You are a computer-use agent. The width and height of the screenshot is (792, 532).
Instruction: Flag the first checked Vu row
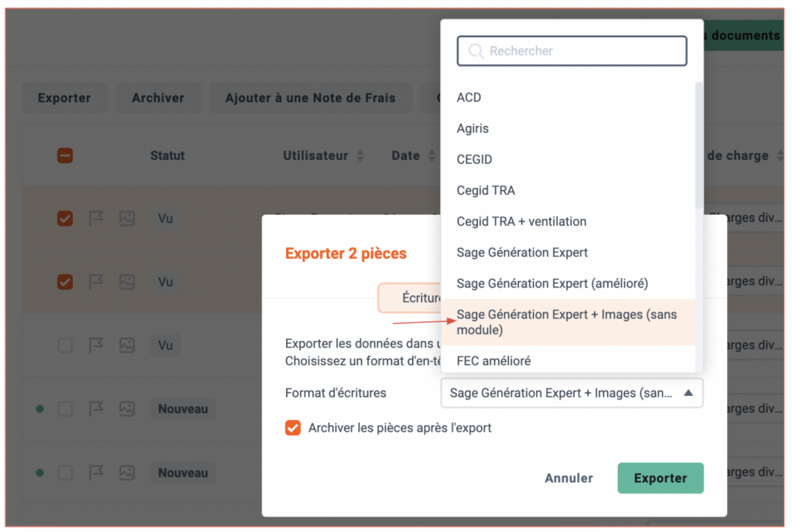[x=96, y=218]
